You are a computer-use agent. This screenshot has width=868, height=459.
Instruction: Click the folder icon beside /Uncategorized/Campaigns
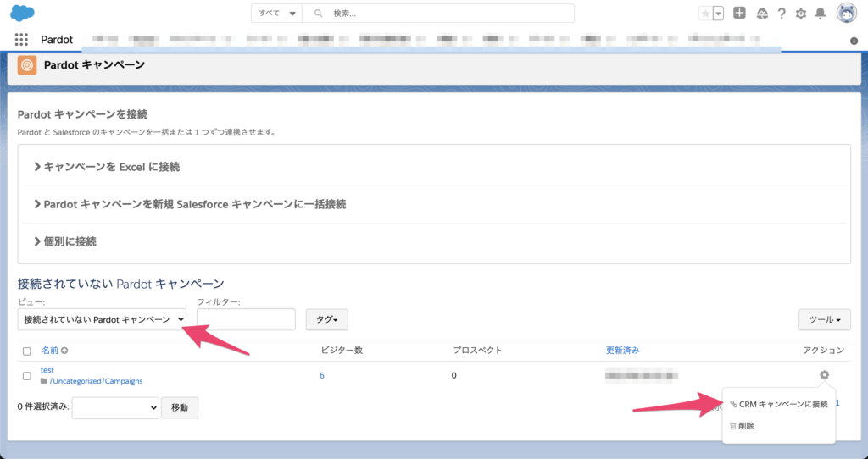coord(44,381)
